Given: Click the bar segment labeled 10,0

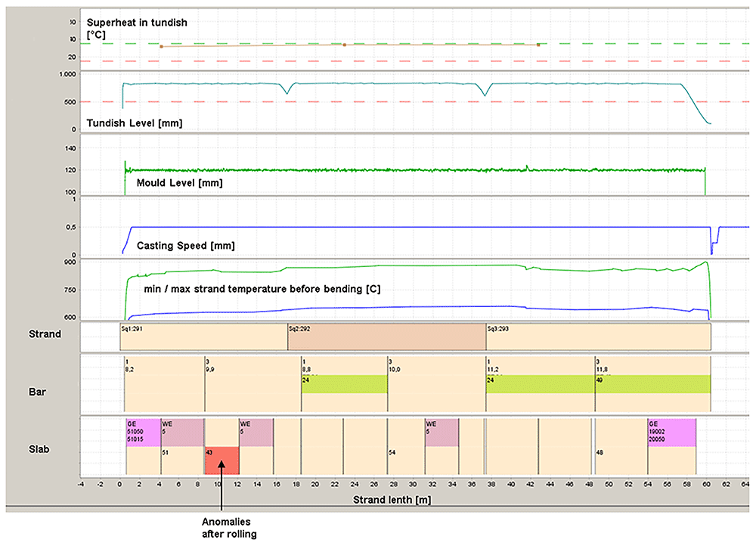Looking at the screenshot, I should pyautogui.click(x=437, y=384).
